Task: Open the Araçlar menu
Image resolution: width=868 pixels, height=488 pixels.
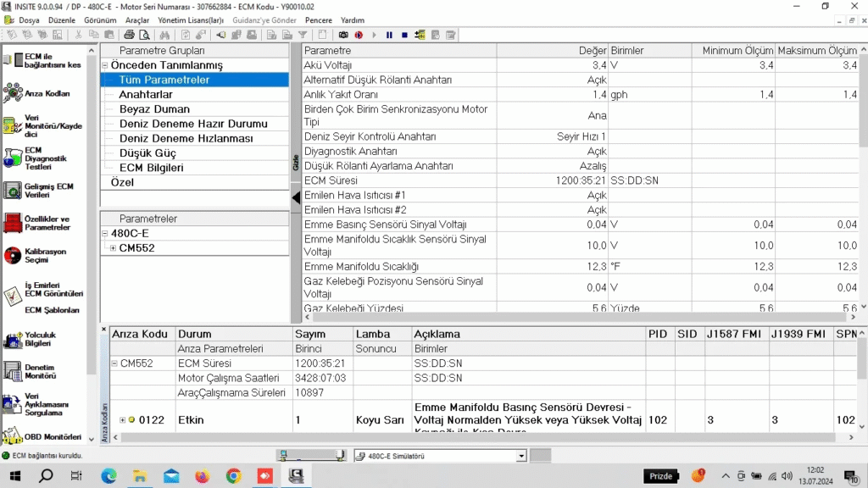Action: pos(136,19)
